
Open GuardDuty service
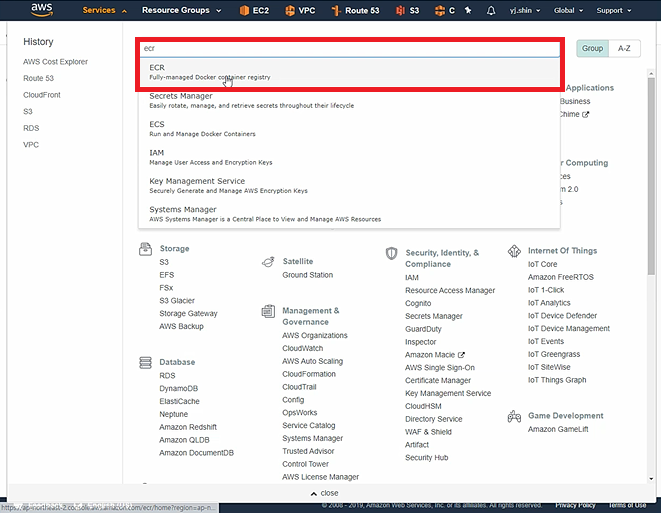(423, 329)
